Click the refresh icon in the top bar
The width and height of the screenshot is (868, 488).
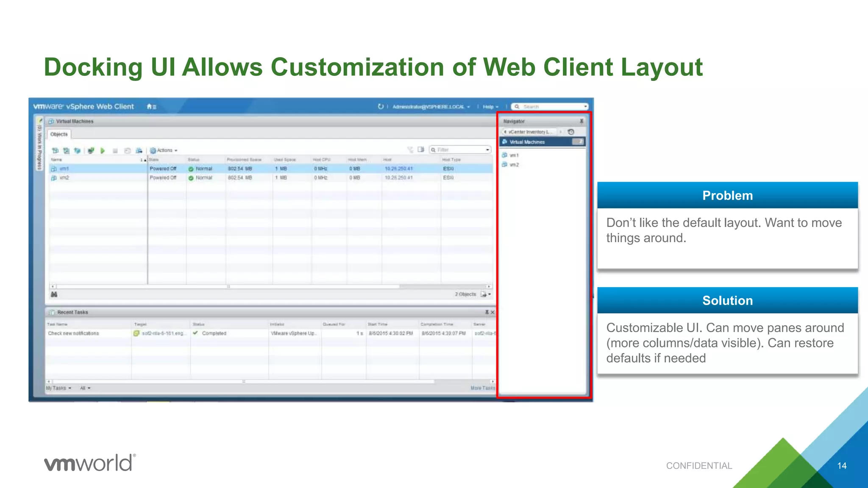380,107
